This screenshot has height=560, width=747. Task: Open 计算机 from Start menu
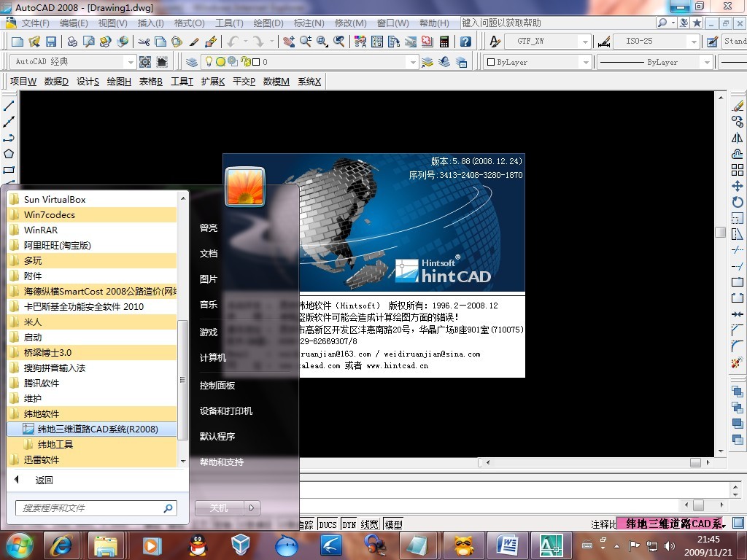(213, 357)
